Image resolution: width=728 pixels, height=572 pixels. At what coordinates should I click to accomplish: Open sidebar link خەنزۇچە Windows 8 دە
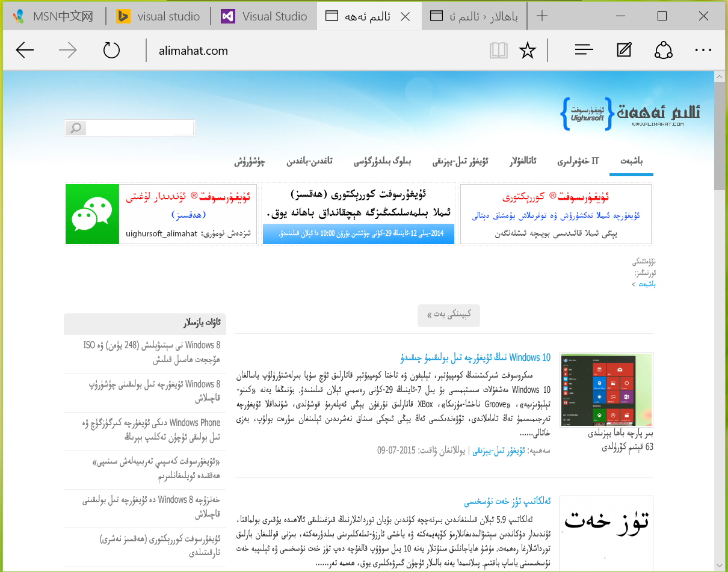(151, 506)
